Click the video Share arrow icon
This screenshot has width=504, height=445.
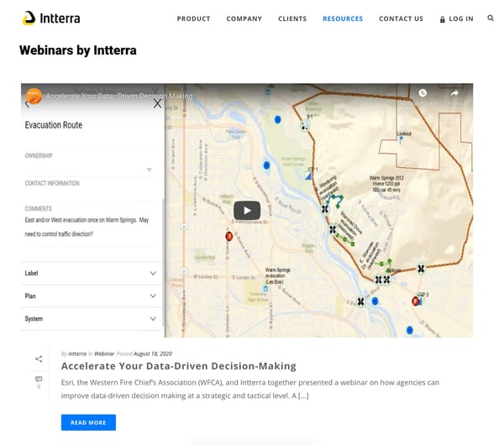454,93
